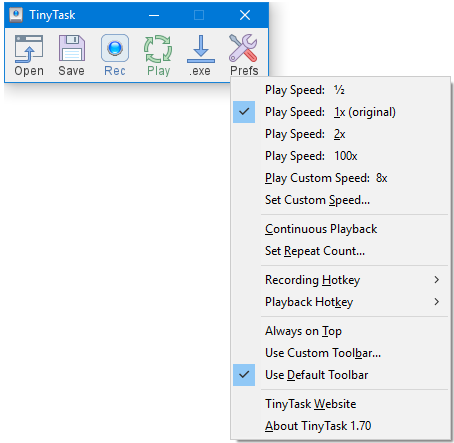Open Set Custom Speed dialog
454x443 pixels.
(x=340, y=200)
